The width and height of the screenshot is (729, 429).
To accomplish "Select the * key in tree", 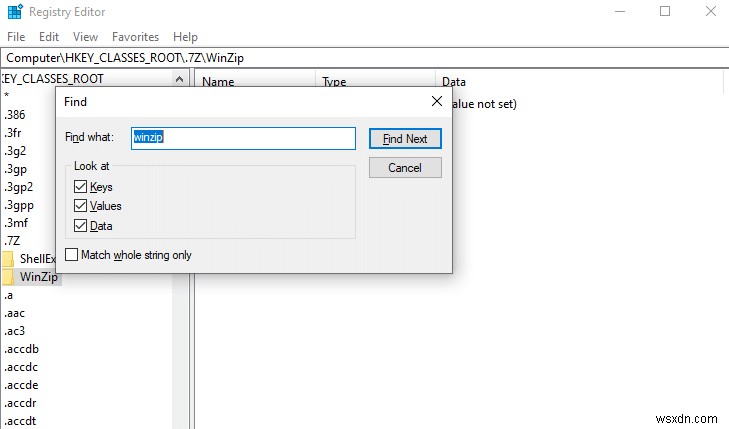I will click(7, 96).
